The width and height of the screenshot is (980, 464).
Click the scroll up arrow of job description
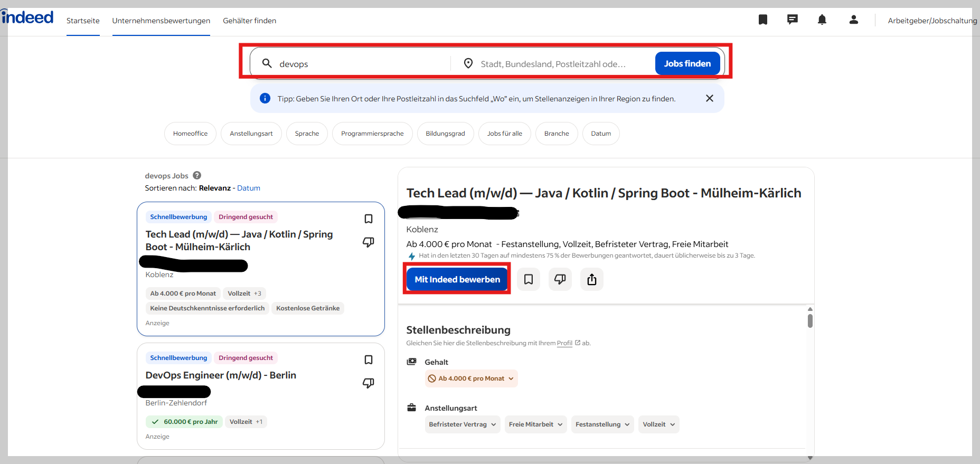point(810,309)
